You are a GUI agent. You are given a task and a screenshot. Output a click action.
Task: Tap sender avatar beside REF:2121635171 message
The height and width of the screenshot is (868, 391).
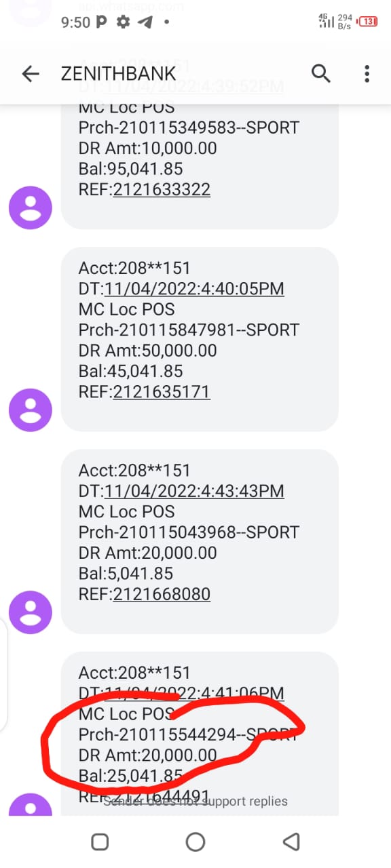[x=30, y=410]
